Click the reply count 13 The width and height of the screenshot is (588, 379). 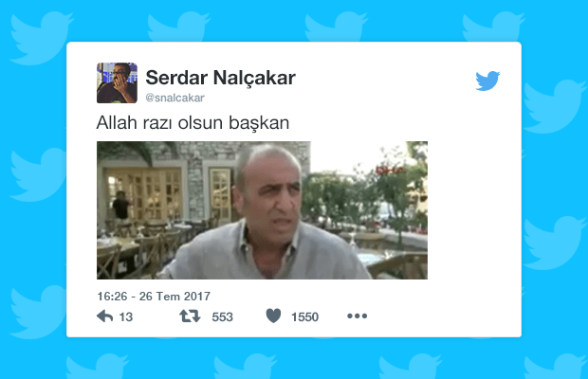pyautogui.click(x=126, y=317)
